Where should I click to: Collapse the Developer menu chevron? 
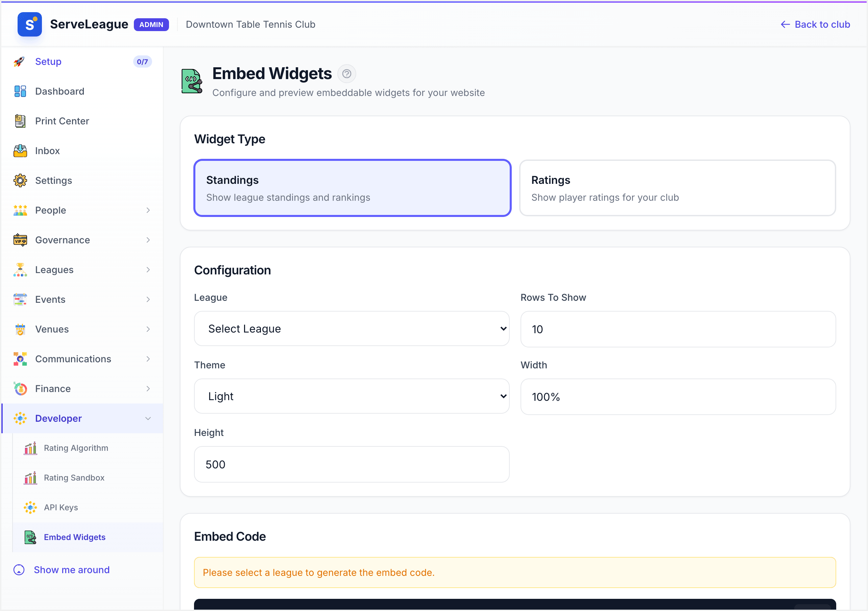click(148, 419)
